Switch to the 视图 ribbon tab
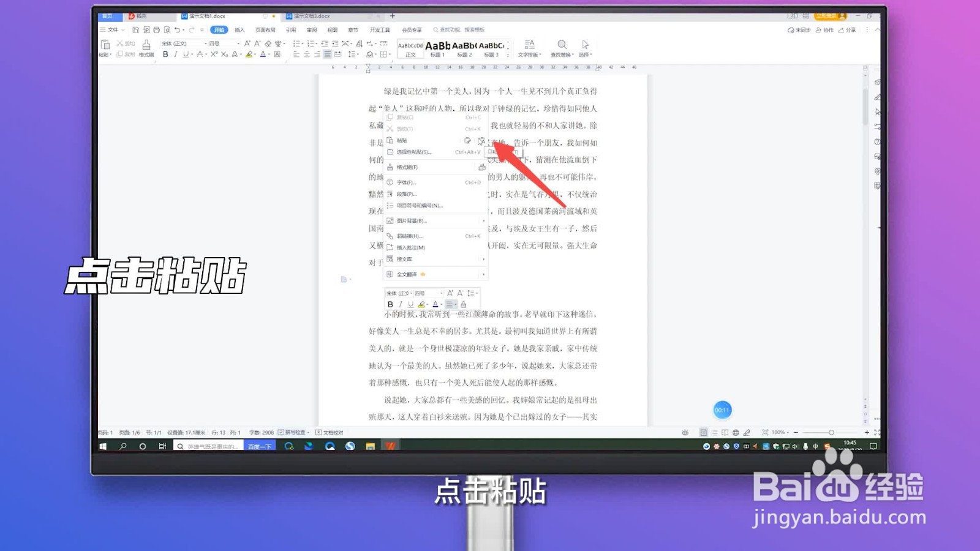 333,30
